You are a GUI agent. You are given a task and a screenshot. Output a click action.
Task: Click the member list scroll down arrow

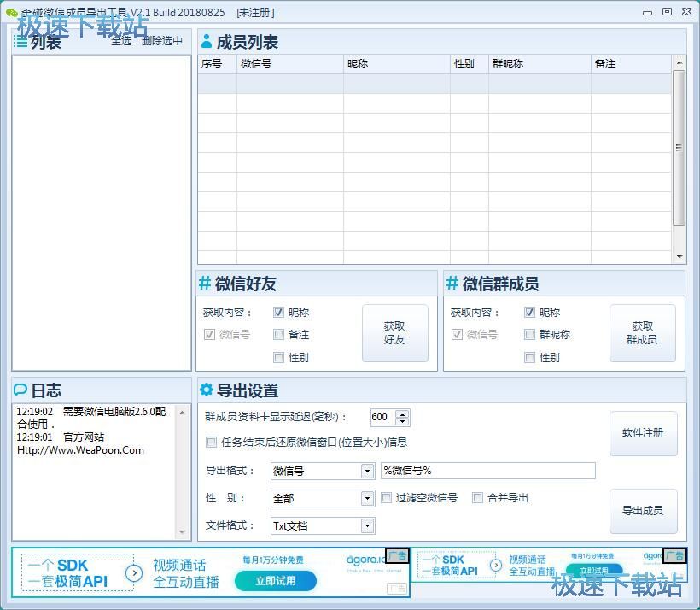pyautogui.click(x=679, y=256)
